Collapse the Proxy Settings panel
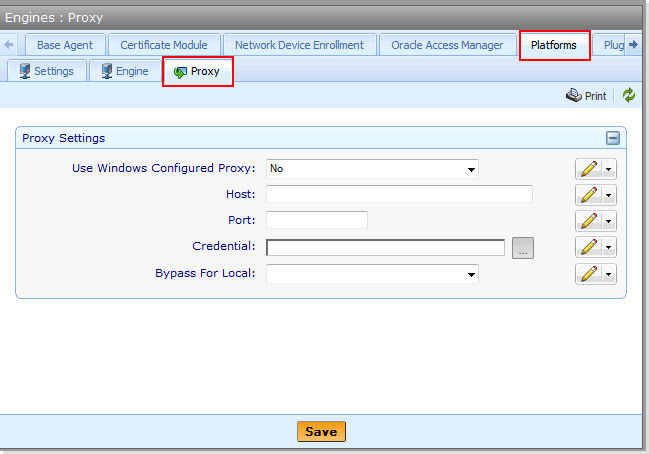The height and width of the screenshot is (454, 649). [x=613, y=139]
